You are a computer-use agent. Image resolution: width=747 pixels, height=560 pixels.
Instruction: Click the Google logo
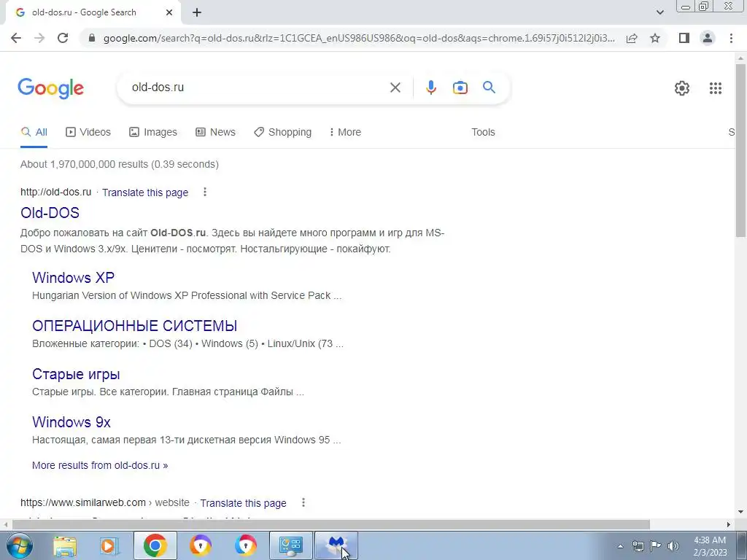50,88
